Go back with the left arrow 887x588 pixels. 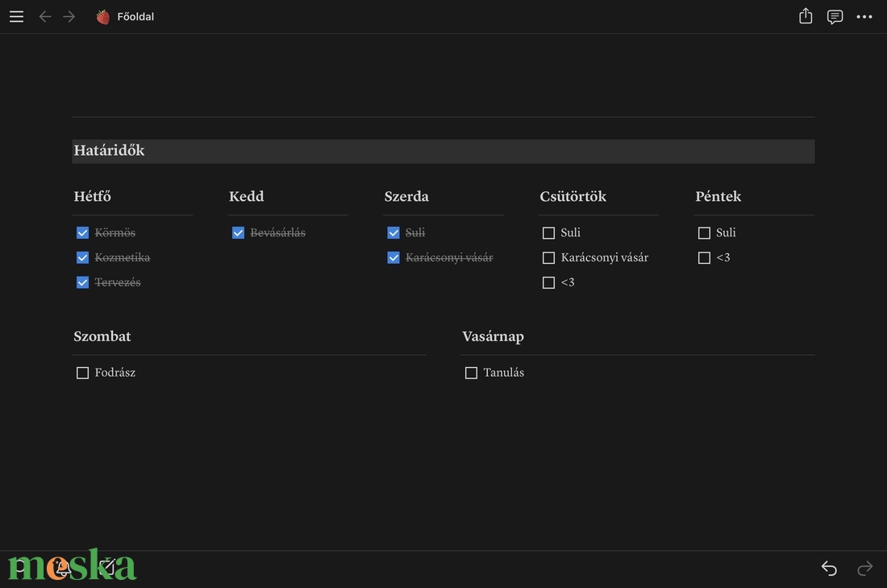[45, 16]
